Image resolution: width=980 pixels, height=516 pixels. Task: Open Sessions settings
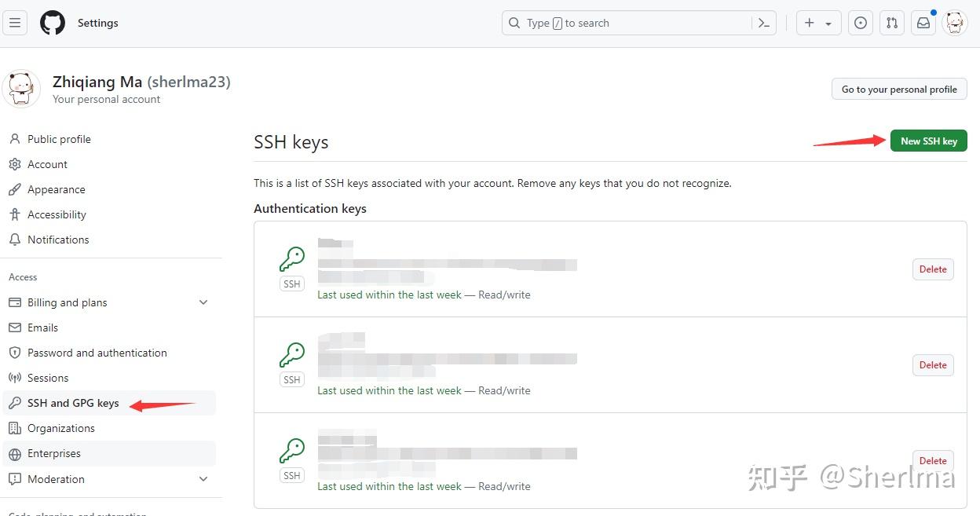coord(110,378)
